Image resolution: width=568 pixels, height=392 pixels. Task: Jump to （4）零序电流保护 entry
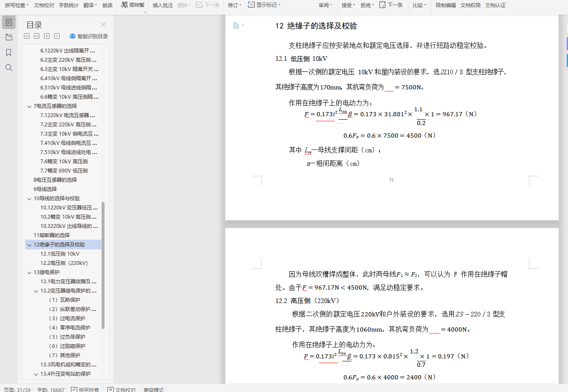[x=69, y=328]
